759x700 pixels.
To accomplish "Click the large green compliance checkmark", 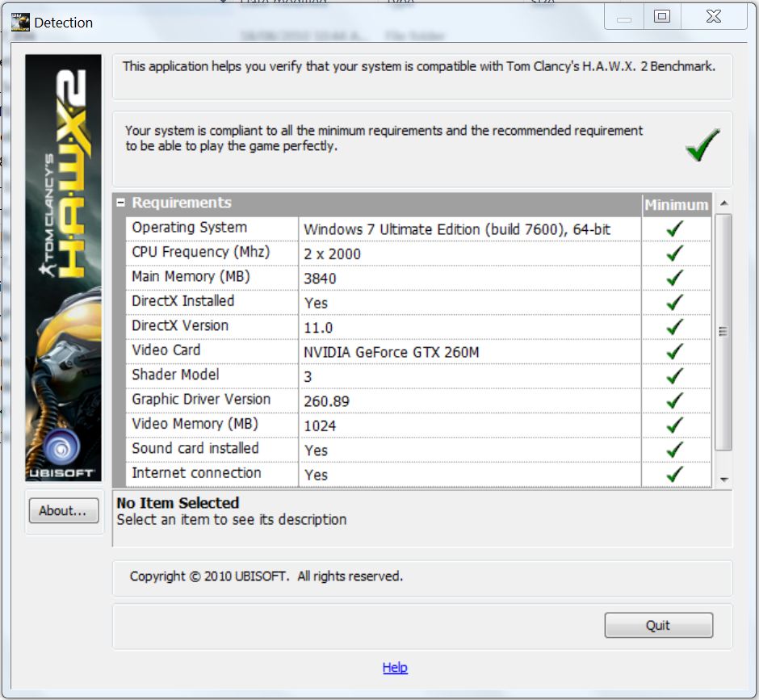I will (702, 145).
